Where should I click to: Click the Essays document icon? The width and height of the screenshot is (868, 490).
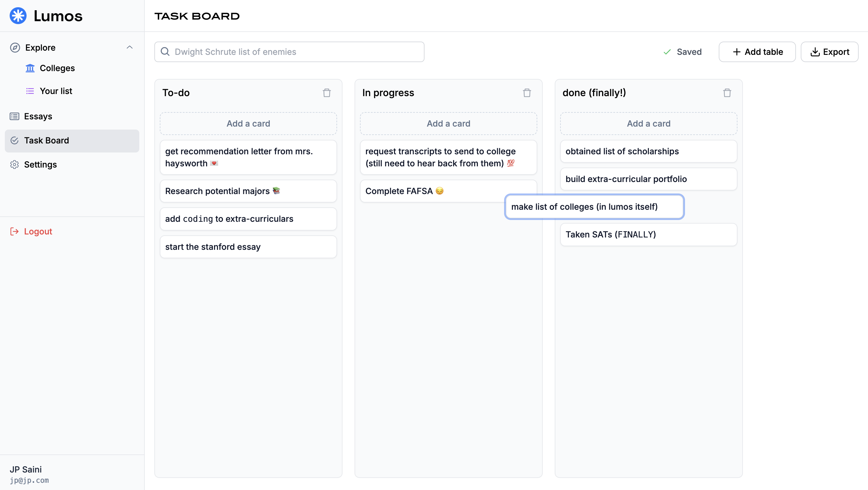[x=14, y=117]
